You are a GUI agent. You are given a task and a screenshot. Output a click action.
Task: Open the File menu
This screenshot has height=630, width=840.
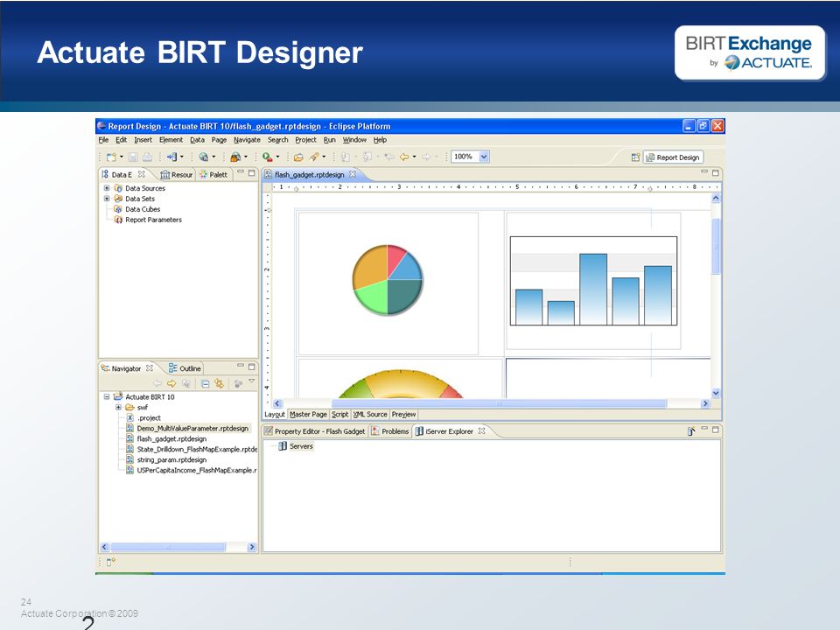click(103, 140)
